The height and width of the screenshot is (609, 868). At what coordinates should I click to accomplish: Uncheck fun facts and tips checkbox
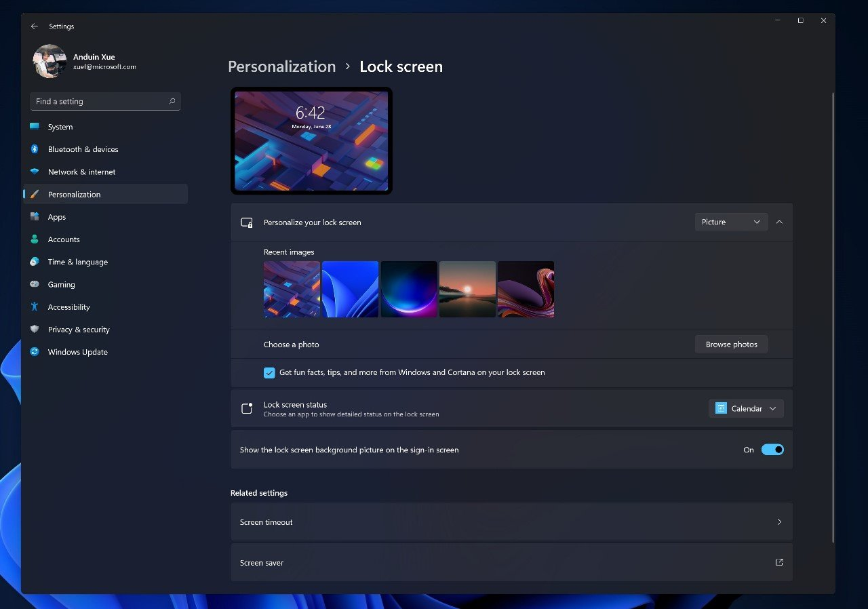(269, 372)
